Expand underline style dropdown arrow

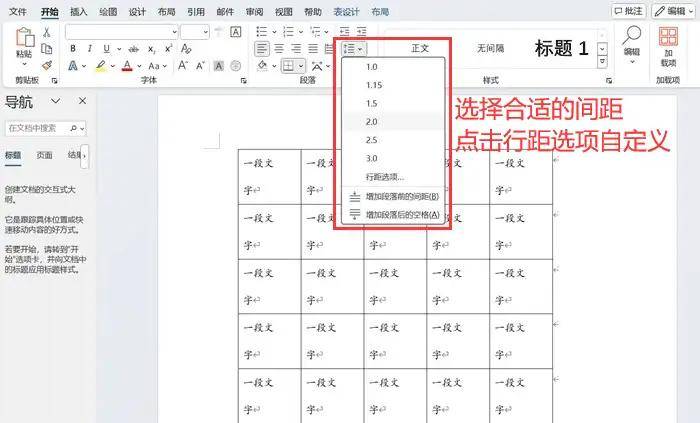[x=119, y=49]
